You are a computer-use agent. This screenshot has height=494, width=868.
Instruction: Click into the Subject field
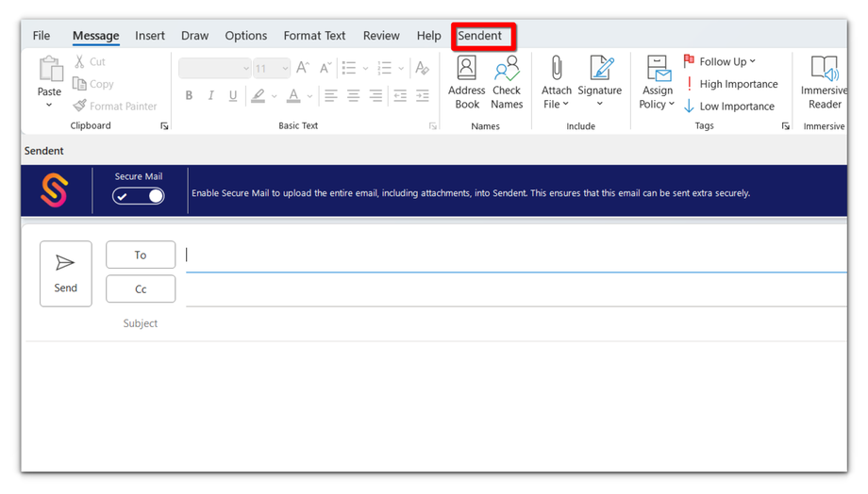516,323
